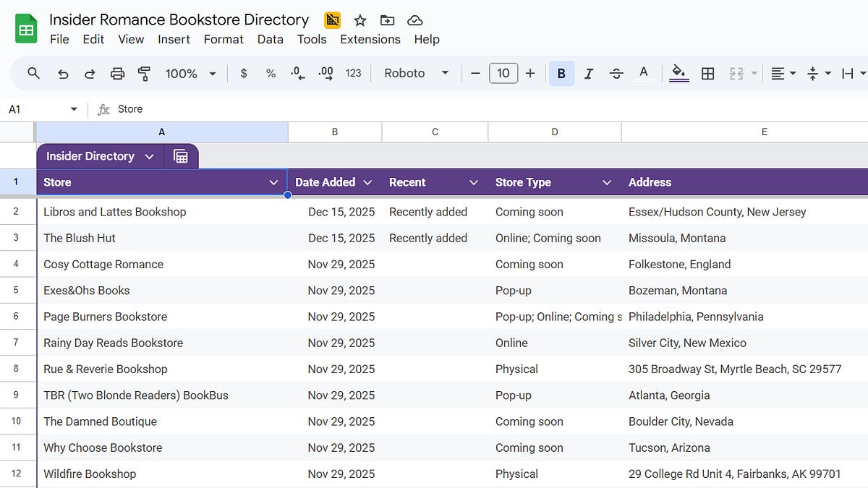This screenshot has width=868, height=488.
Task: Select the Rue & Reverie Bookshop cell
Action: (x=162, y=369)
